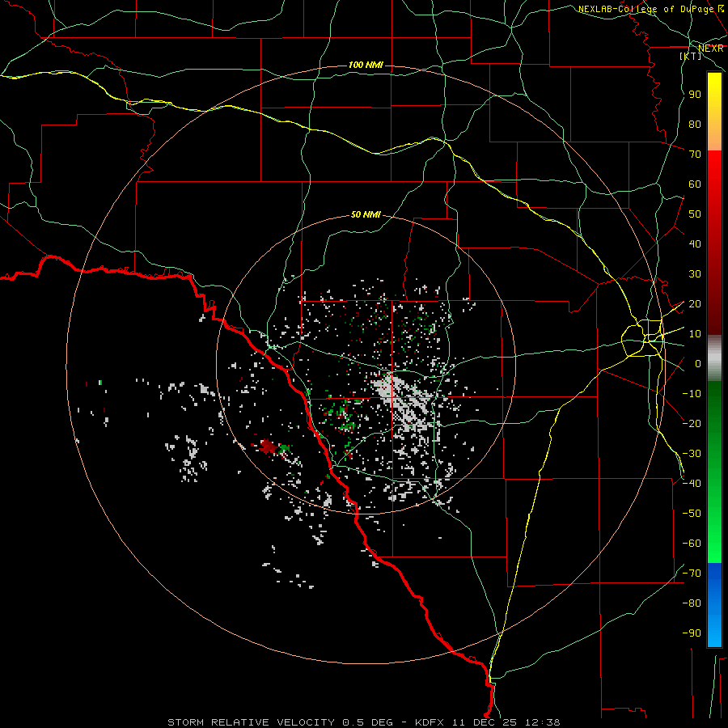
Task: Click the 100 NMI range ring label
Action: pos(366,65)
